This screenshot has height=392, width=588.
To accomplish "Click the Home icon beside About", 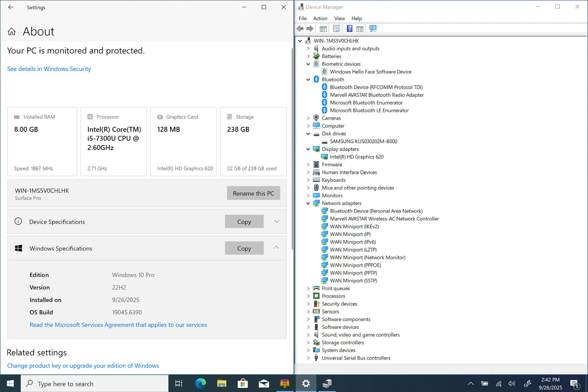I will (12, 32).
